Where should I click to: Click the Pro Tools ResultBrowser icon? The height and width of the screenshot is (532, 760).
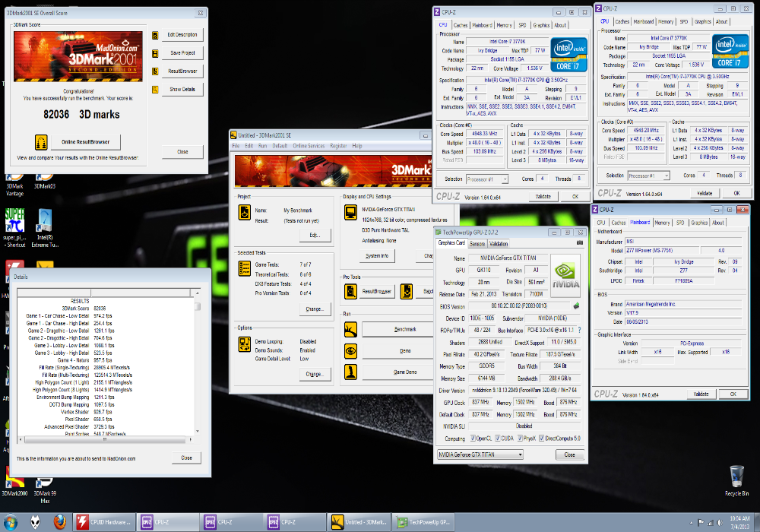pyautogui.click(x=350, y=291)
